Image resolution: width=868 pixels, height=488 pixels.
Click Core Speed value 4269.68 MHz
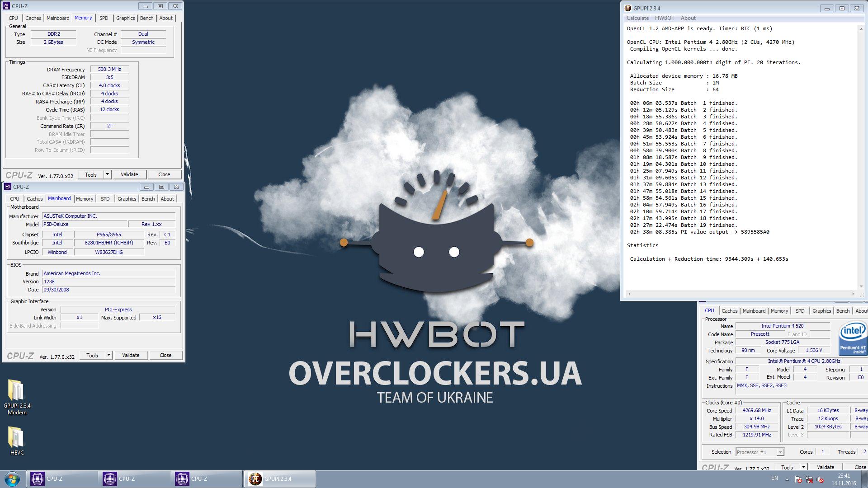757,410
